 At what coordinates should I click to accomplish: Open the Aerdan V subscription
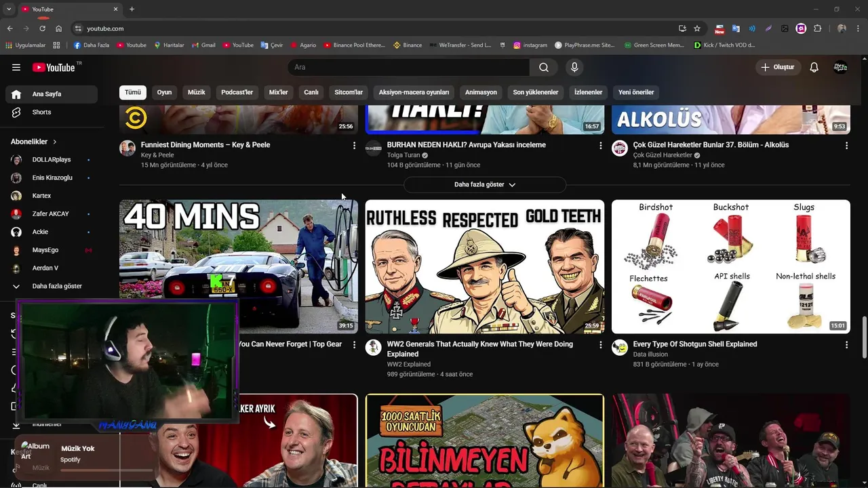(x=51, y=268)
